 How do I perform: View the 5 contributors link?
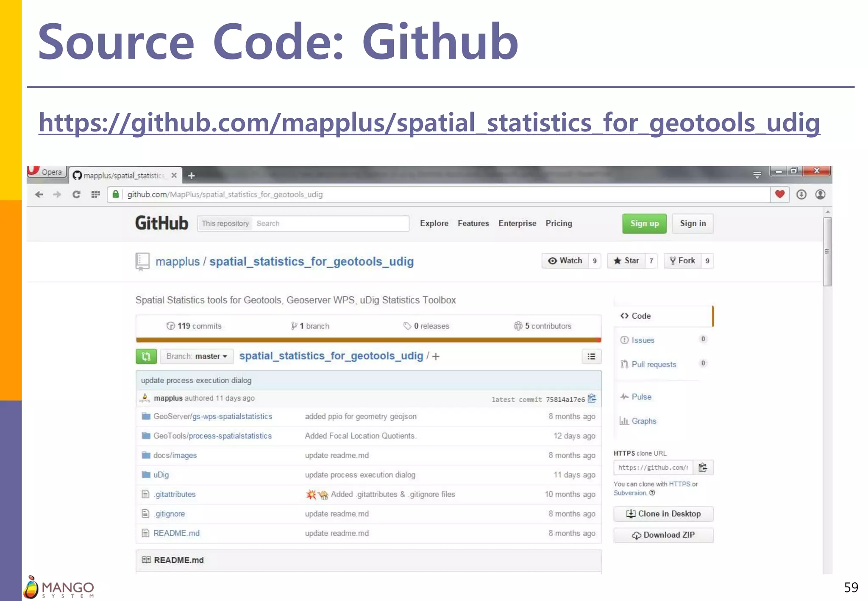click(542, 326)
